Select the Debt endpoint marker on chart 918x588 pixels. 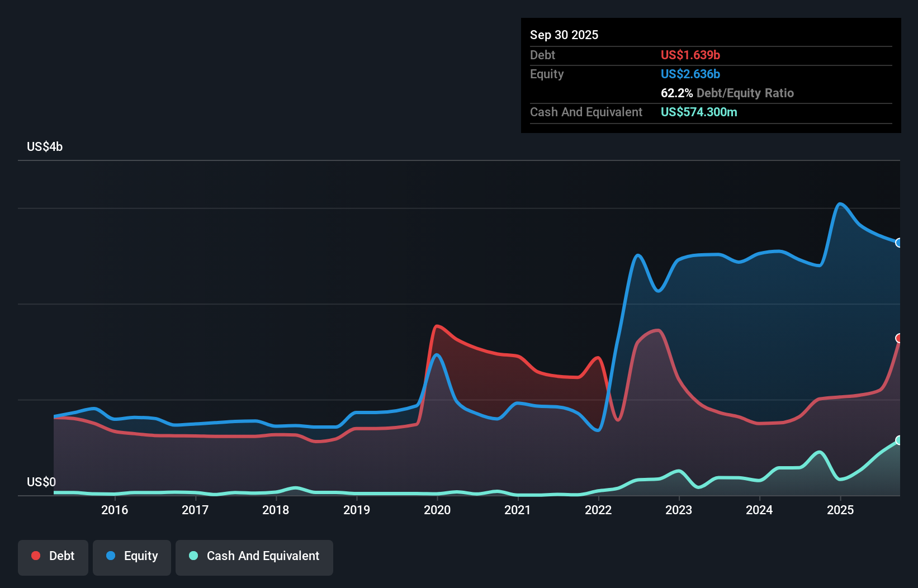(x=899, y=338)
